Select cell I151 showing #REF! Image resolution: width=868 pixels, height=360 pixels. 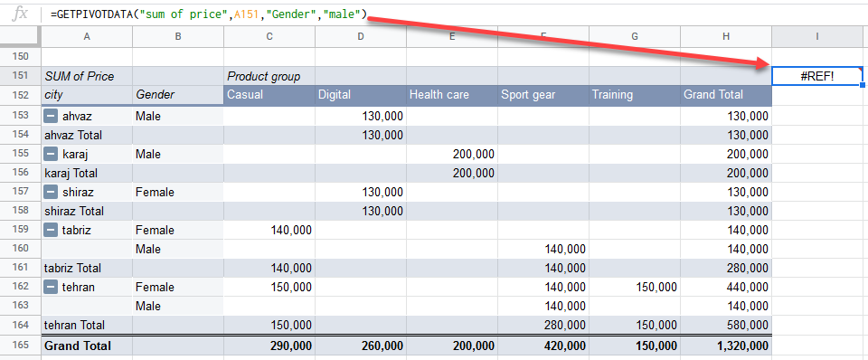point(817,76)
